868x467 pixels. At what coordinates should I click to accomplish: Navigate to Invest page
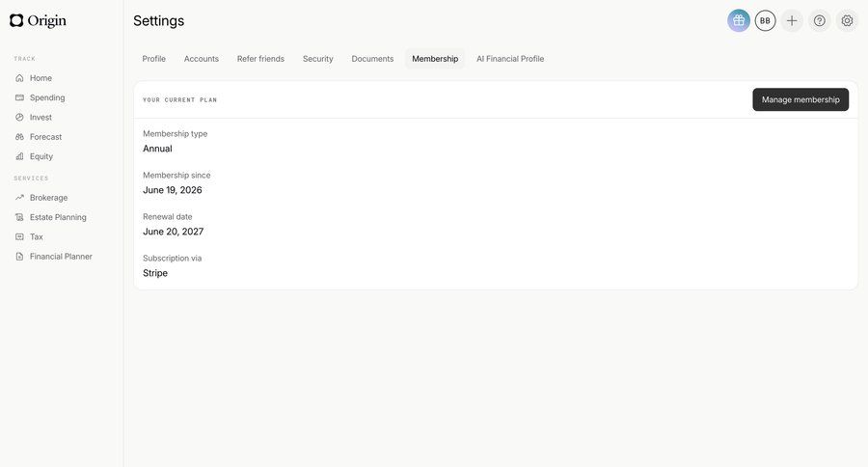click(x=41, y=118)
